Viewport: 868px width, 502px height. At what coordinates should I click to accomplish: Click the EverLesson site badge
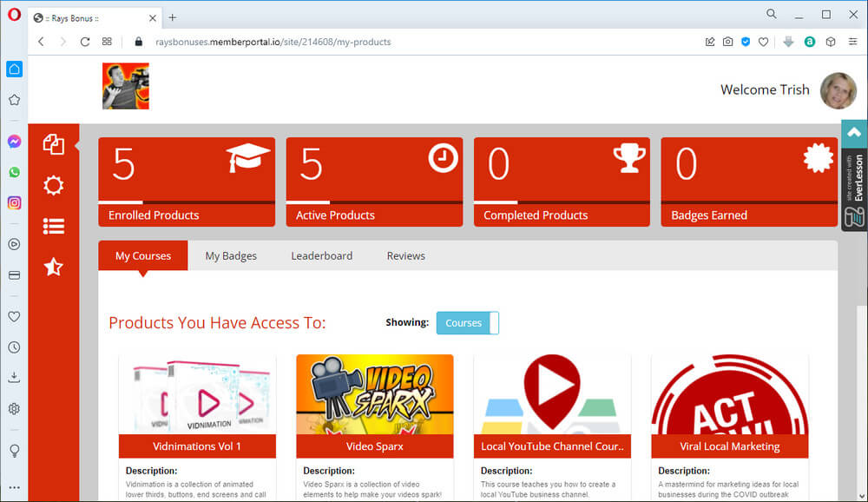(854, 190)
